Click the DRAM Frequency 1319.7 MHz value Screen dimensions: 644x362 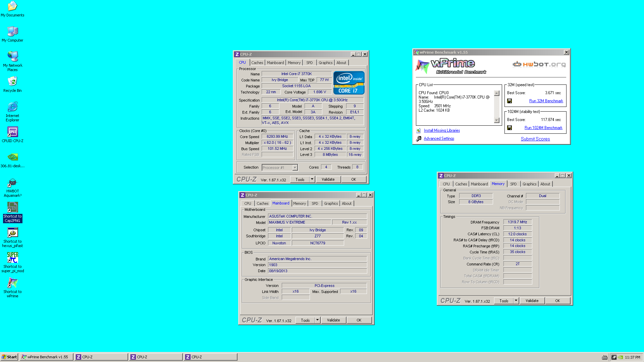[x=518, y=222]
